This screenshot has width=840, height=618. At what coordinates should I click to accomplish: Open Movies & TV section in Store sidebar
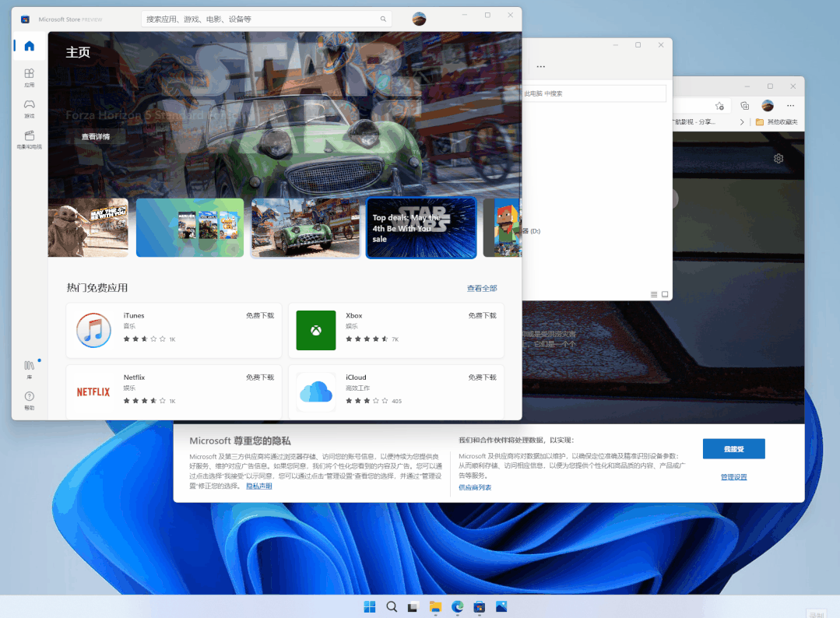coord(30,139)
